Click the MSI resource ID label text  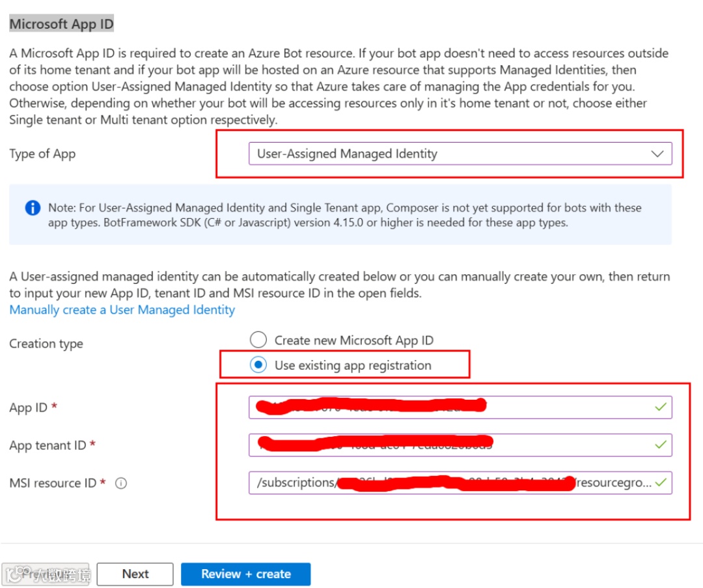53,483
